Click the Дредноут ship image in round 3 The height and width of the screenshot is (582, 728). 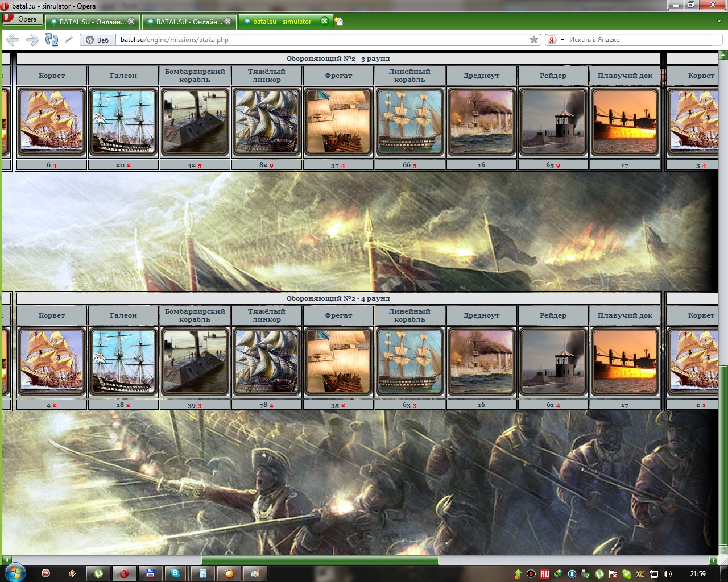482,122
